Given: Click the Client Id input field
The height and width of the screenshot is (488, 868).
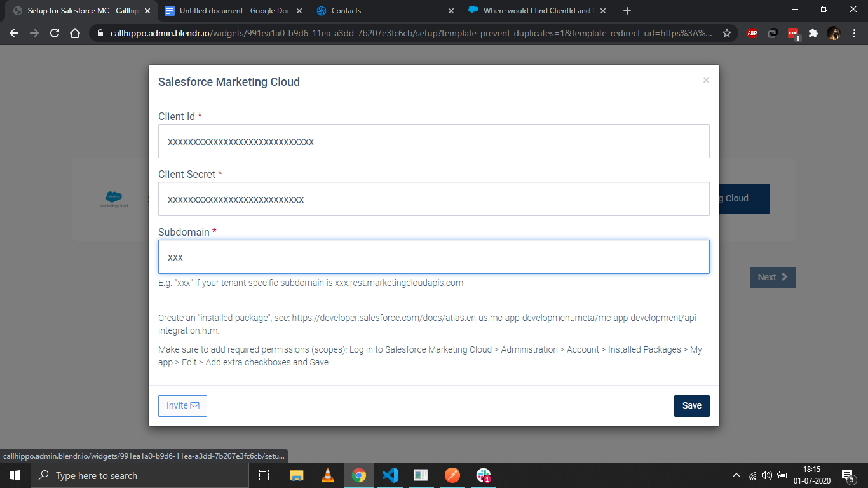Looking at the screenshot, I should click(434, 141).
